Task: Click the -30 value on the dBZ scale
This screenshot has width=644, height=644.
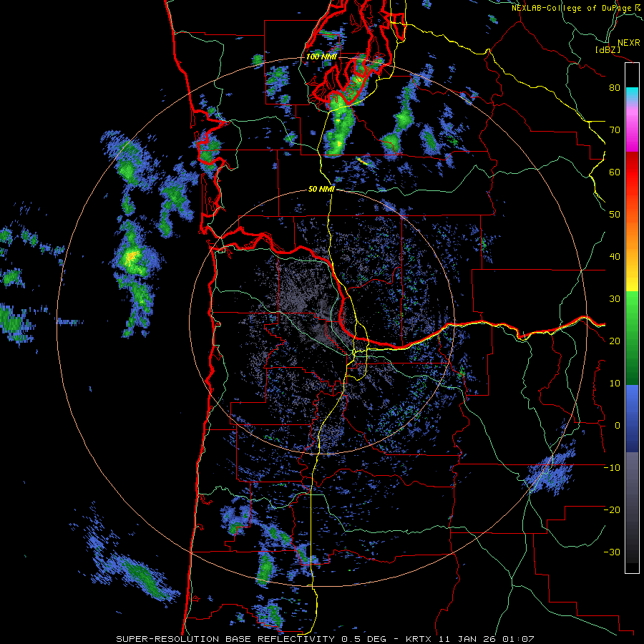Action: click(612, 553)
